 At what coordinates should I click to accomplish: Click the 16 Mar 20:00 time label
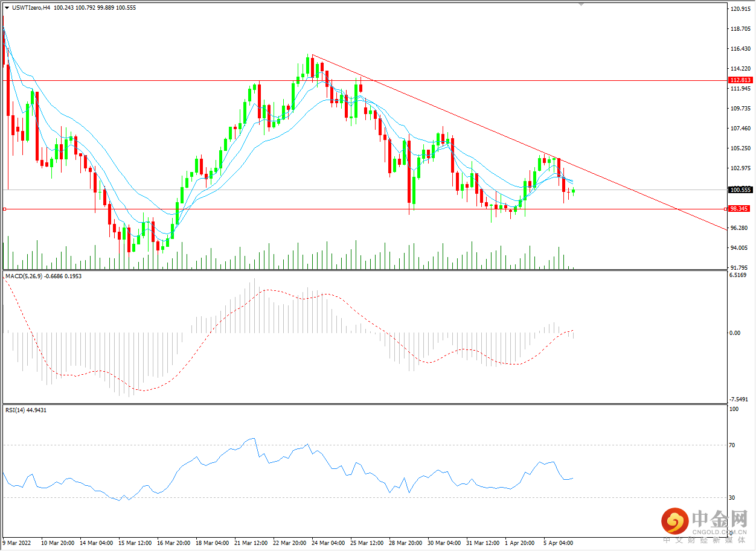tap(174, 543)
